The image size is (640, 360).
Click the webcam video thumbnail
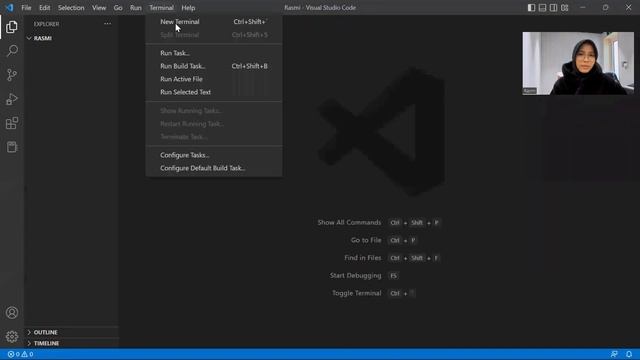(x=578, y=63)
